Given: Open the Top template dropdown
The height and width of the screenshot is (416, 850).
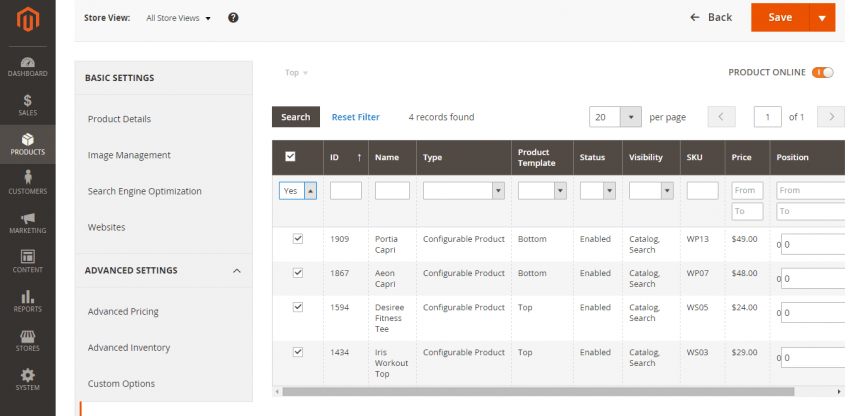Looking at the screenshot, I should 297,73.
